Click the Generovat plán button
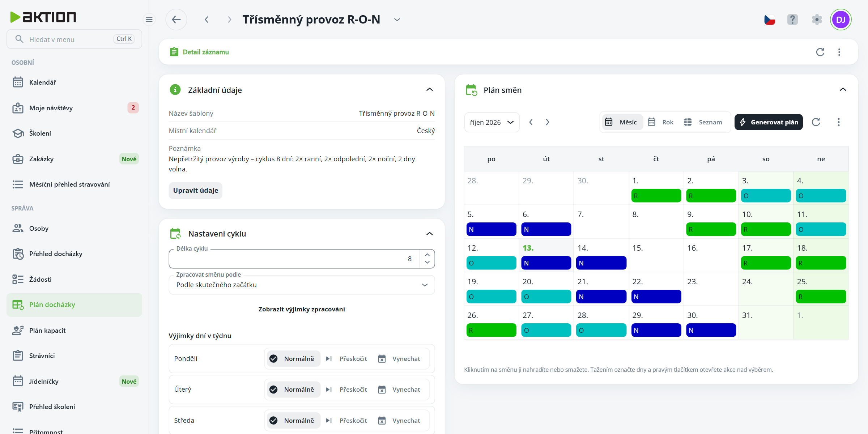 (x=769, y=122)
